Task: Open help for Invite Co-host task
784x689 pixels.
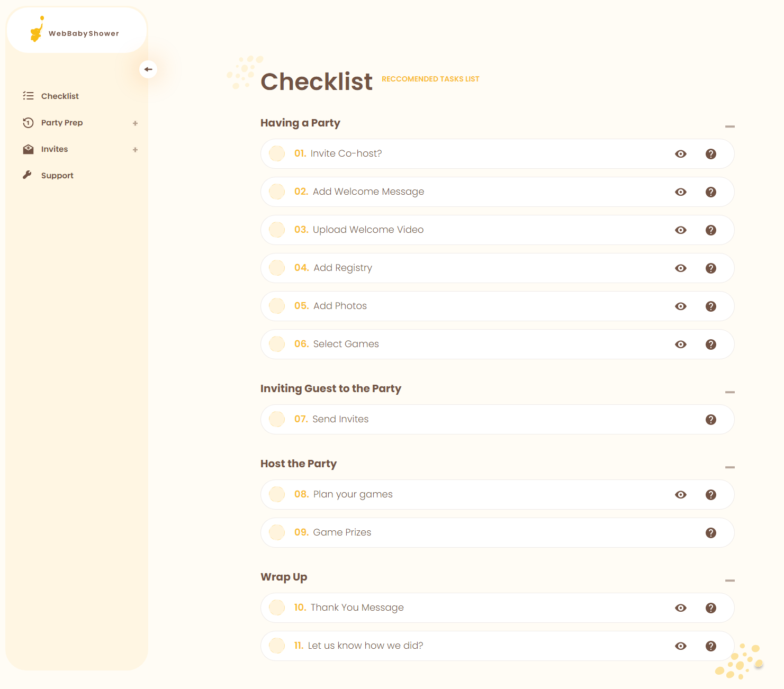Action: 711,154
